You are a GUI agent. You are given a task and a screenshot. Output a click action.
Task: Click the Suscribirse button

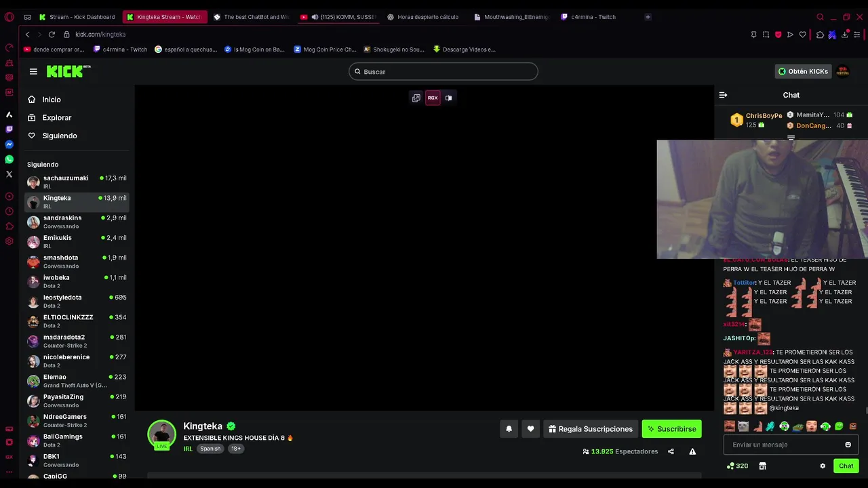pos(671,428)
